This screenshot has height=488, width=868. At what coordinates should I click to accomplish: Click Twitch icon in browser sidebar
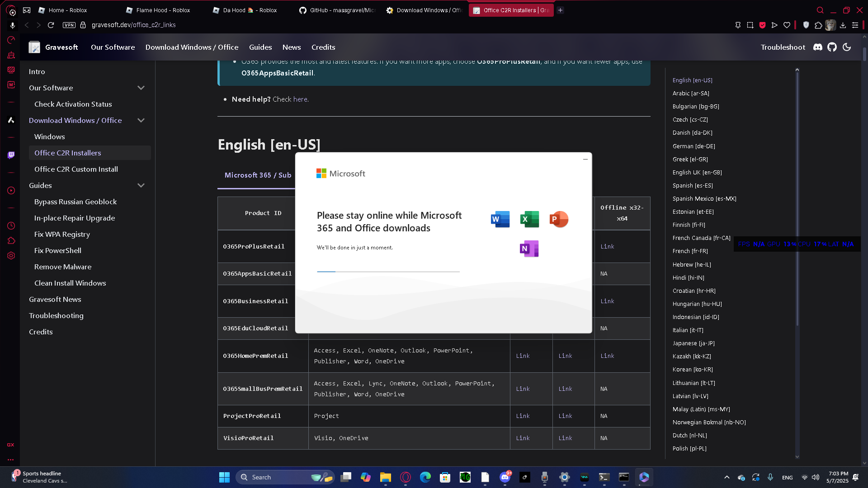click(x=11, y=155)
